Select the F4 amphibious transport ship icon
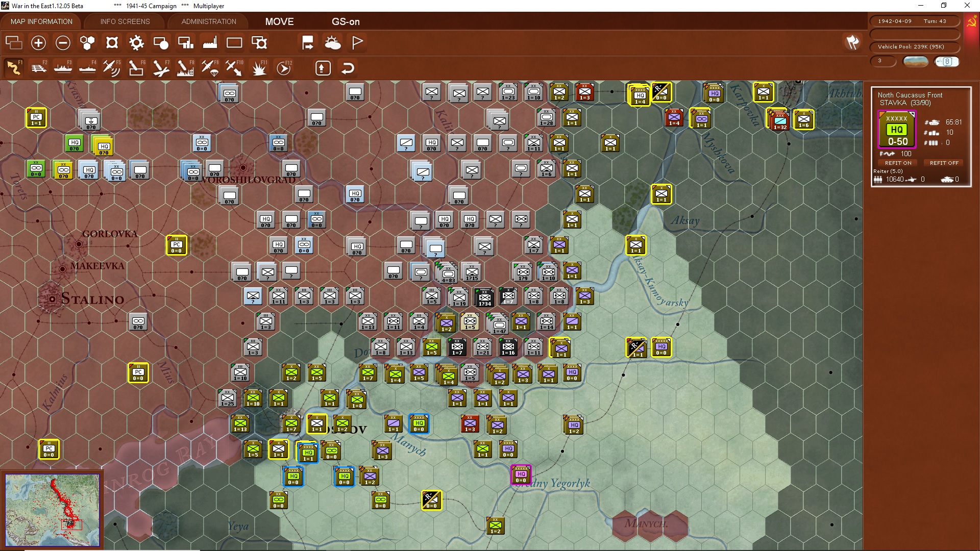This screenshot has width=980, height=551. 87,67
